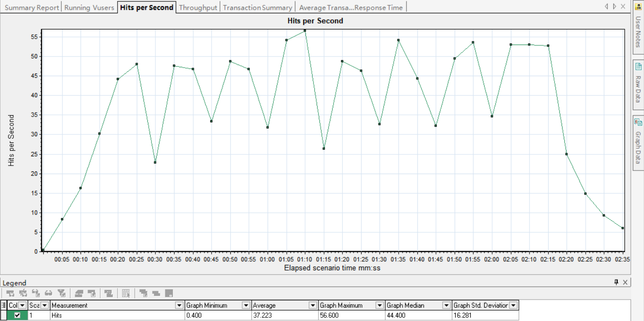Open the Raw Data side panel

[x=638, y=84]
